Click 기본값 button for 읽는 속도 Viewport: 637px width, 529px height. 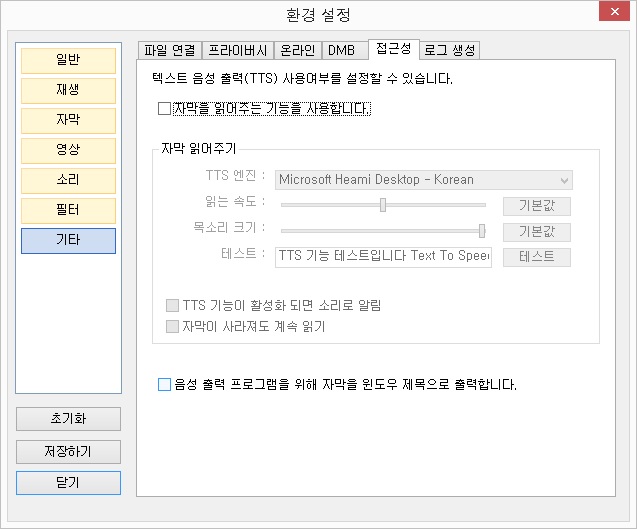click(537, 206)
